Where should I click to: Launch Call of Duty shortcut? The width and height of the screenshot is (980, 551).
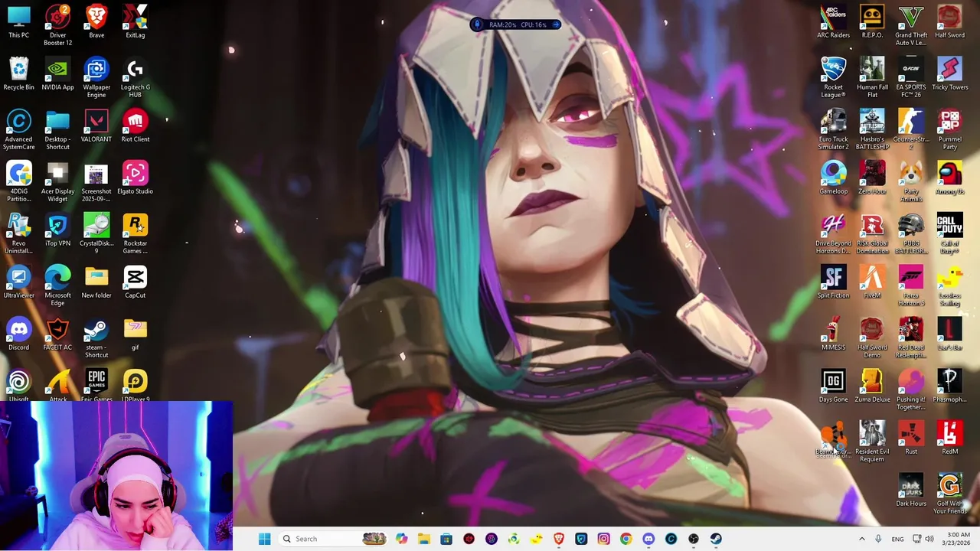click(x=950, y=233)
